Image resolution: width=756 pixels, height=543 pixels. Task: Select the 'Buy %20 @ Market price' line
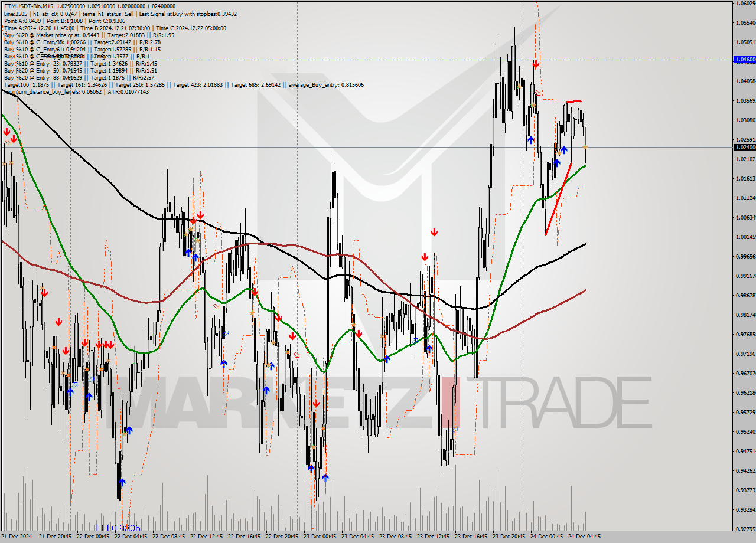89,35
